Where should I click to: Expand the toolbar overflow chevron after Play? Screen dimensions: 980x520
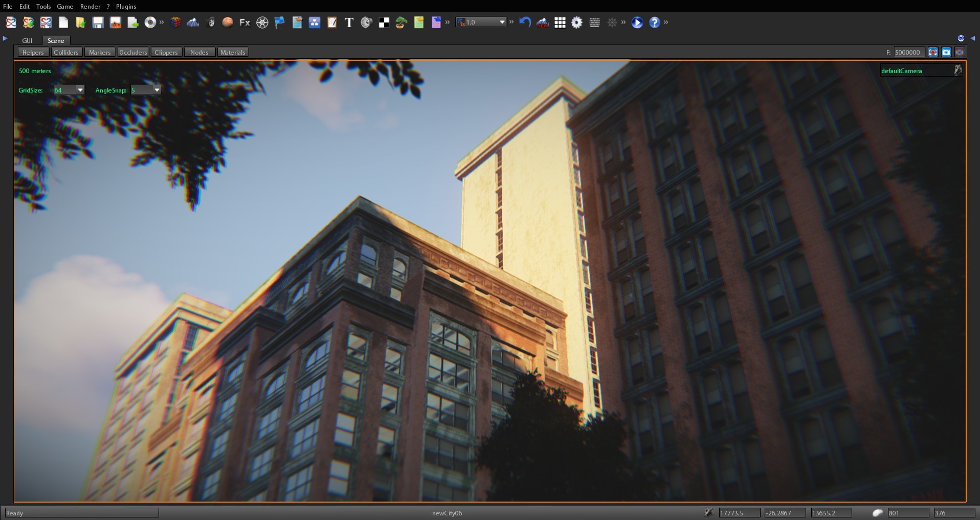666,22
